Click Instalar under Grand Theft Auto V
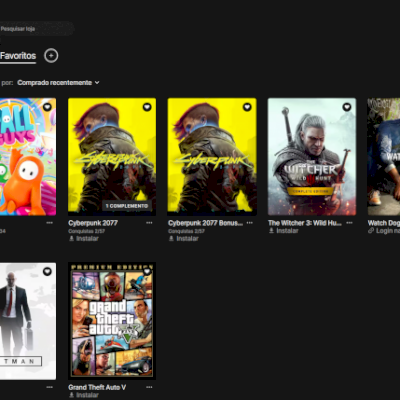Viewport: 400px width, 400px height. (x=83, y=395)
